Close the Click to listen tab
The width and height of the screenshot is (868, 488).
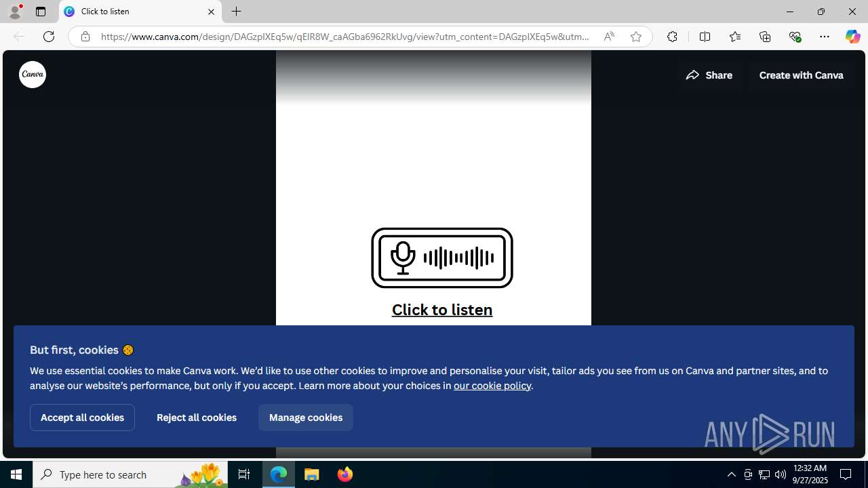(211, 12)
